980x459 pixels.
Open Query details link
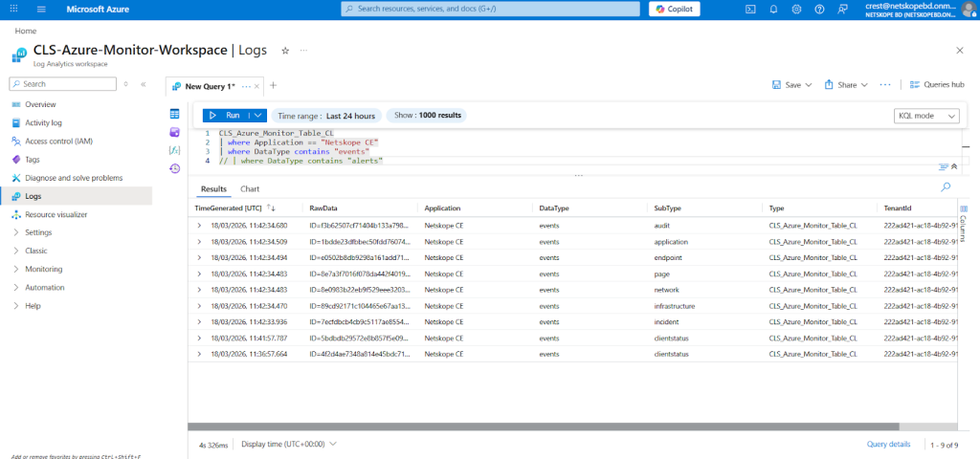pyautogui.click(x=888, y=444)
